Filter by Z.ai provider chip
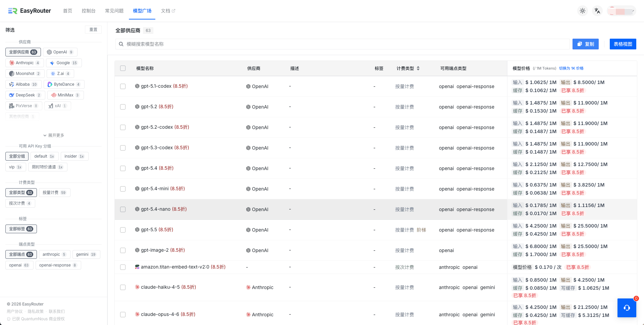This screenshot has width=644, height=325. click(x=60, y=74)
